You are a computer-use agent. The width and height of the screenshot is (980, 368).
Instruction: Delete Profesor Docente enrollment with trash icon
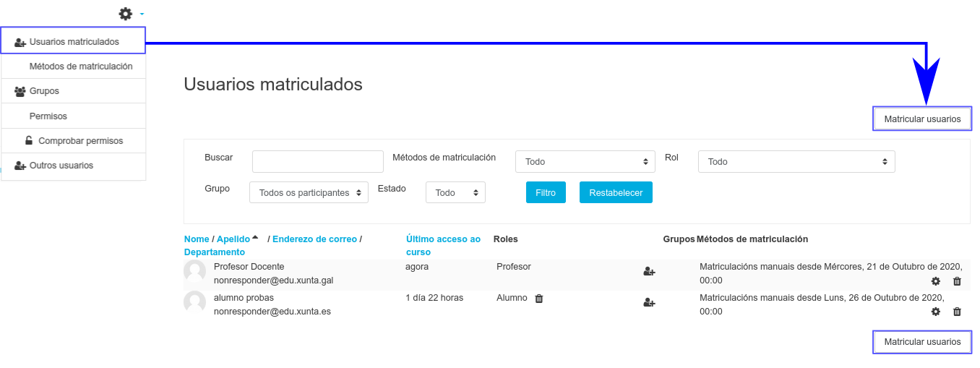958,281
